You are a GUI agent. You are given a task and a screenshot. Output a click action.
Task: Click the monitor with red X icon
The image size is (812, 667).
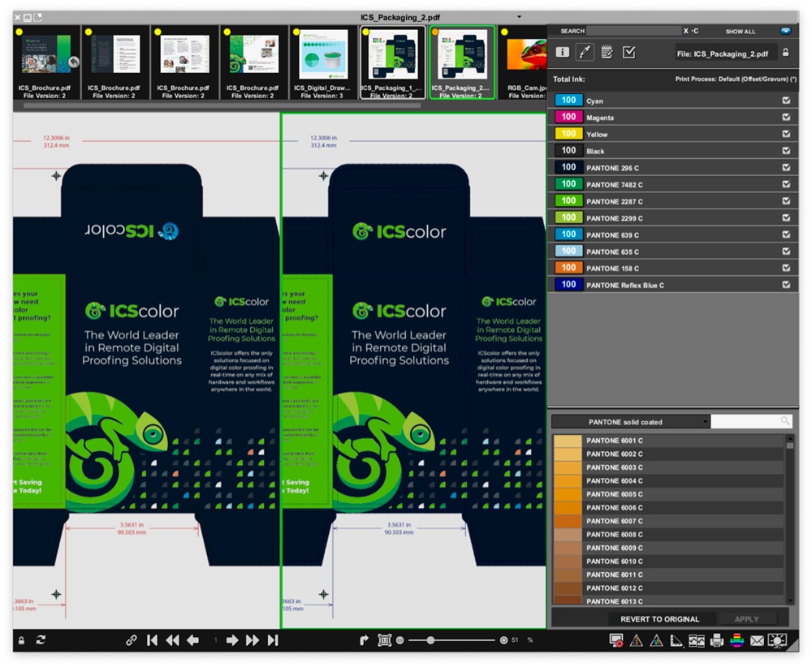[x=616, y=640]
